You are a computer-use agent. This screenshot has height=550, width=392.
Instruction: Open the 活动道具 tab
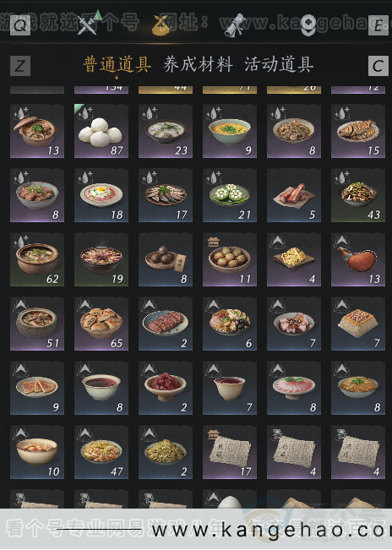tap(279, 65)
